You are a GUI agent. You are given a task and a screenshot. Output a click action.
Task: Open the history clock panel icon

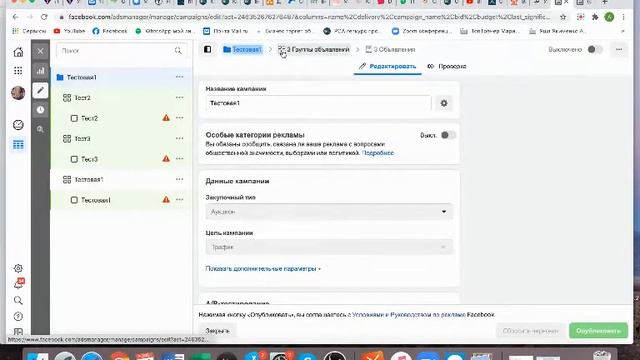pyautogui.click(x=40, y=110)
